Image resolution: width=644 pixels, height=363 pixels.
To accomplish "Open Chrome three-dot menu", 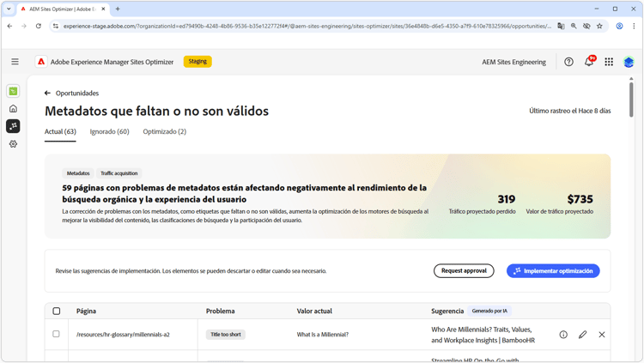I will [634, 26].
